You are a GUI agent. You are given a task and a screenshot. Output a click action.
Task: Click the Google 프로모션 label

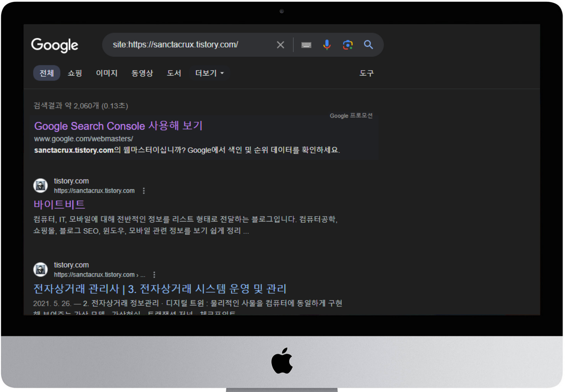pos(351,116)
